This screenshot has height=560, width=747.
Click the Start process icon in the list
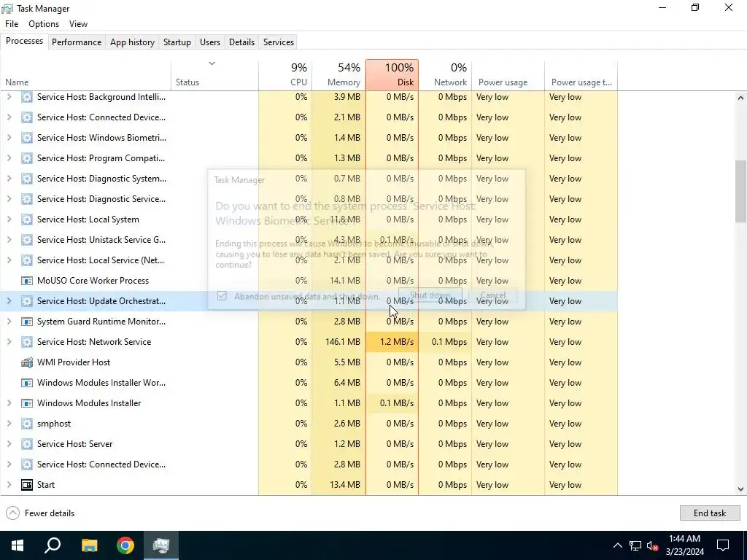point(27,485)
